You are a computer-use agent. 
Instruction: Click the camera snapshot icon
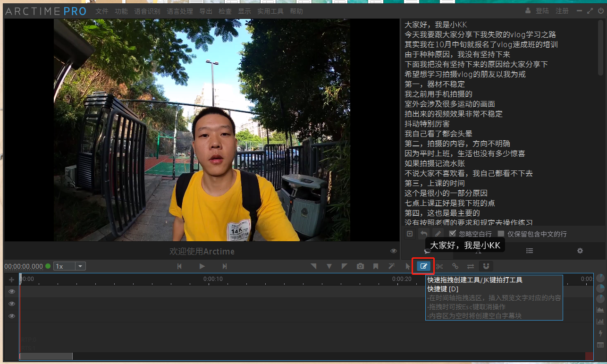[x=360, y=266]
